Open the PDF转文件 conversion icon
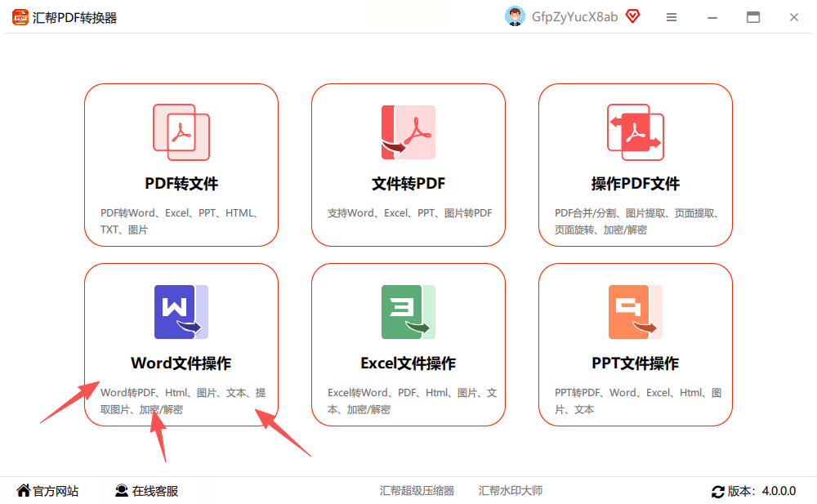 tap(181, 132)
